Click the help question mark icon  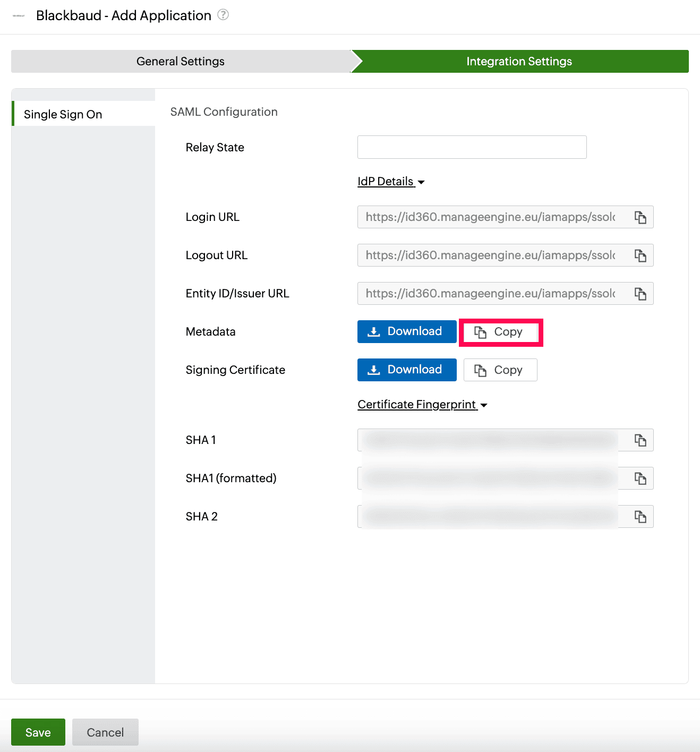tap(223, 15)
